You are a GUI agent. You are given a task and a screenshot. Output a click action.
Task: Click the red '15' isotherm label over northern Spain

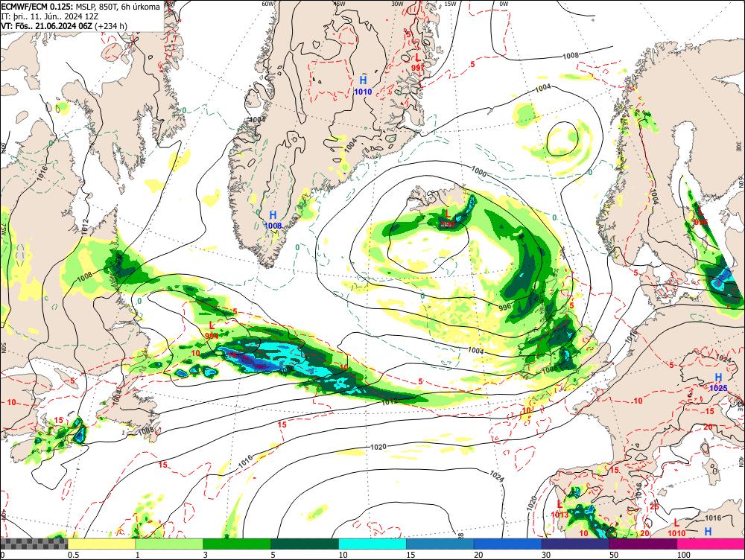click(x=615, y=470)
